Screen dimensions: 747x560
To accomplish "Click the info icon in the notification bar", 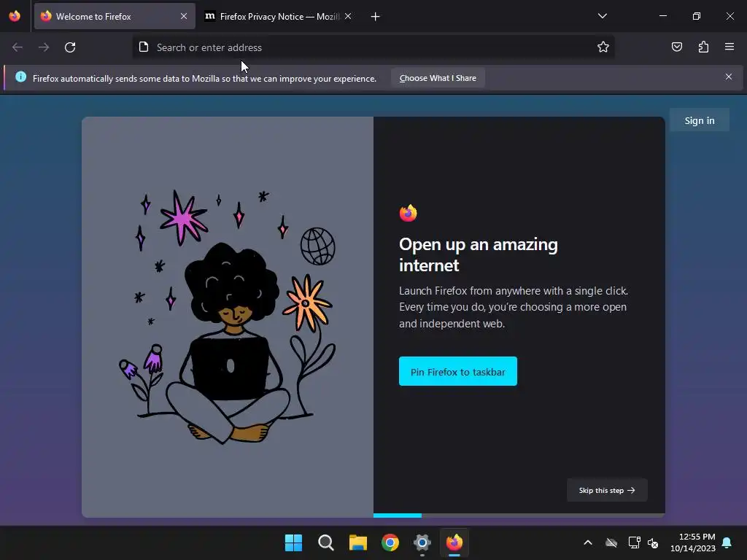I will point(20,77).
